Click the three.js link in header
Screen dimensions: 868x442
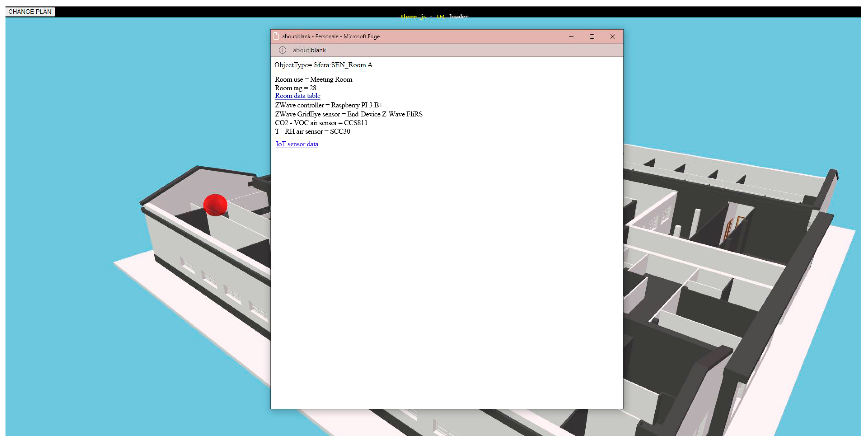413,16
